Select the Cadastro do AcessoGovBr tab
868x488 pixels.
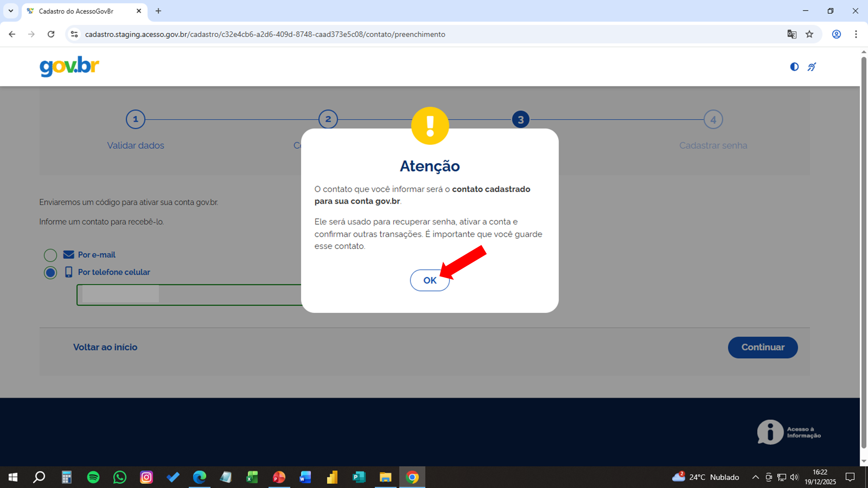[76, 11]
